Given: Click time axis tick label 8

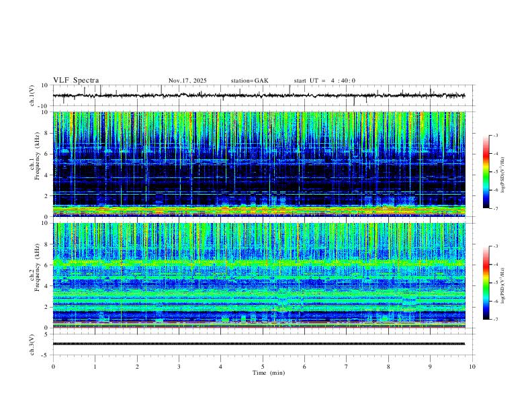Looking at the screenshot, I should [x=388, y=367].
